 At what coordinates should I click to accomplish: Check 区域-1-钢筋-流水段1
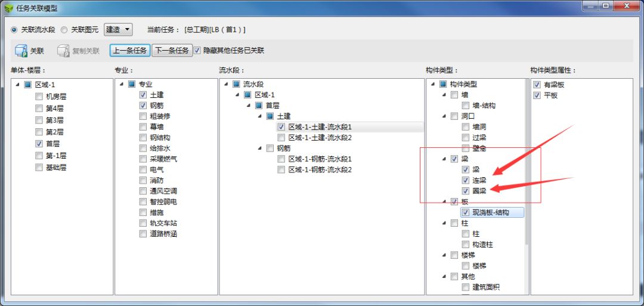click(281, 159)
